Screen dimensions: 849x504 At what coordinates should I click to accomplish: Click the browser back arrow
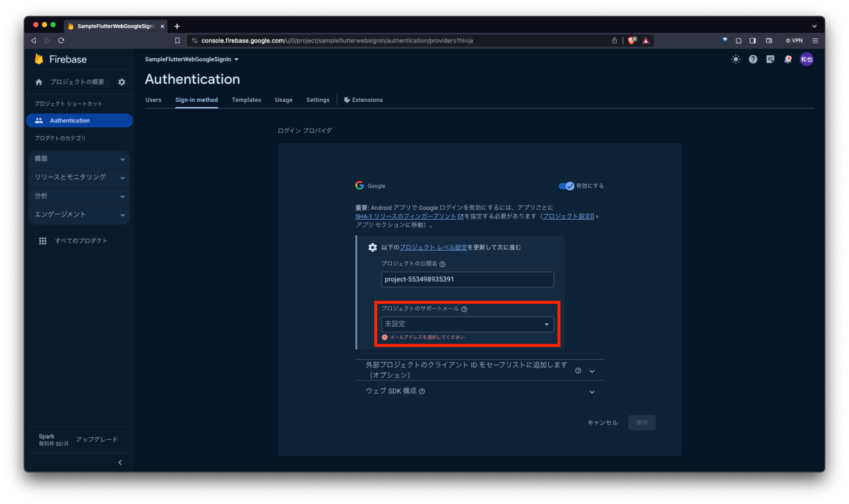coord(34,41)
